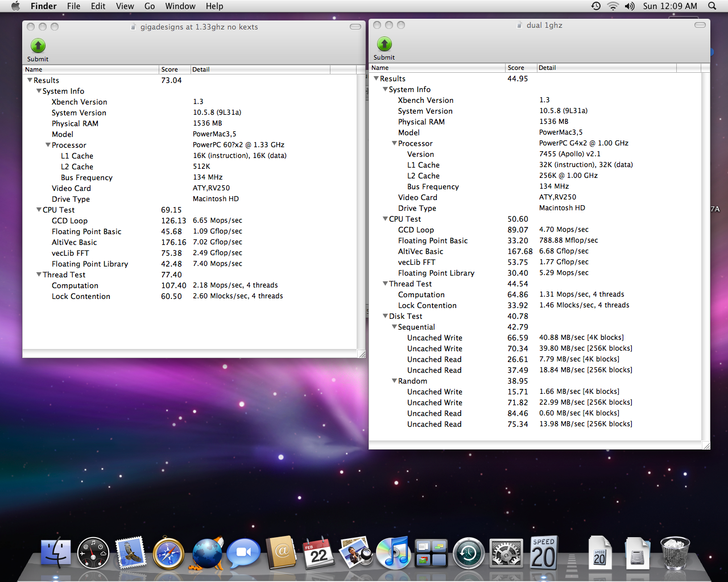Collapse Disk Test in dual 1ghz window
This screenshot has width=728, height=582.
[385, 316]
